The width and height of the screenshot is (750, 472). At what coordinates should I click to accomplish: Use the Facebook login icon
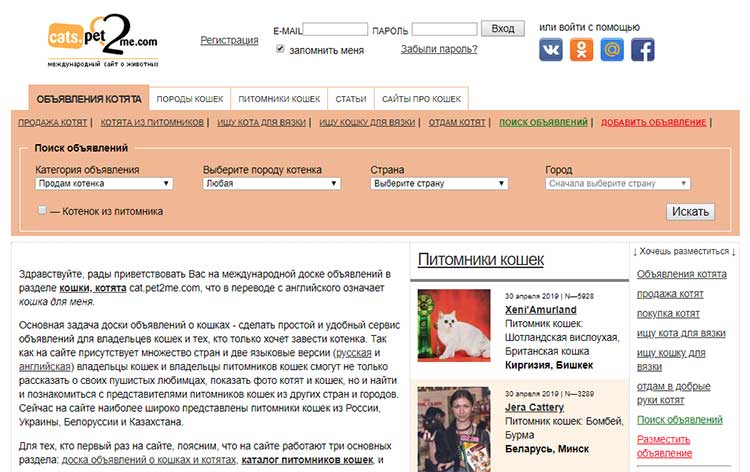pos(642,50)
